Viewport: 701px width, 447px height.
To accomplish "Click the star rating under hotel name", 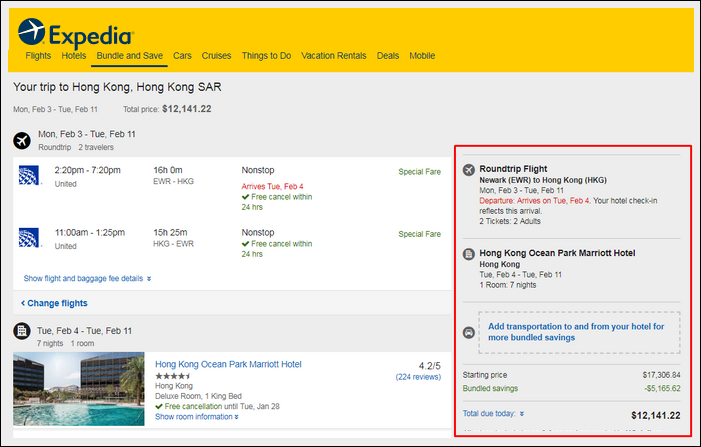I will (173, 376).
